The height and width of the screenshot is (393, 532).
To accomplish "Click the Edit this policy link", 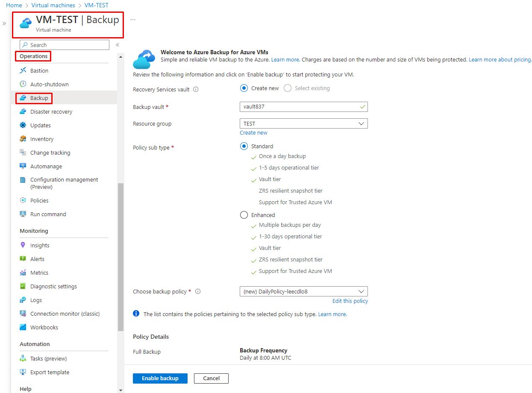I will 350,301.
